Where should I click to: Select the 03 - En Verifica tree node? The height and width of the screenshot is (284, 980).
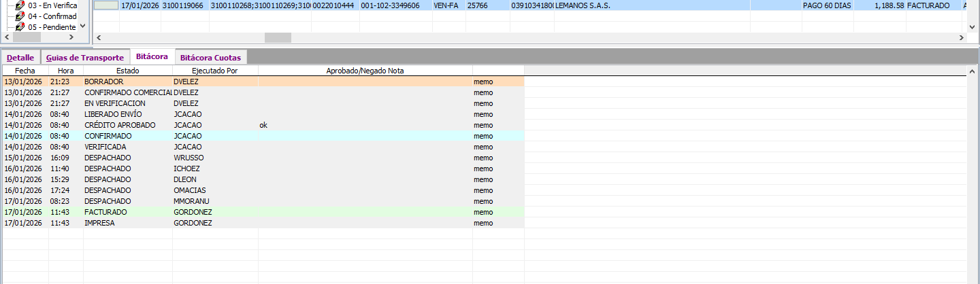coord(52,5)
